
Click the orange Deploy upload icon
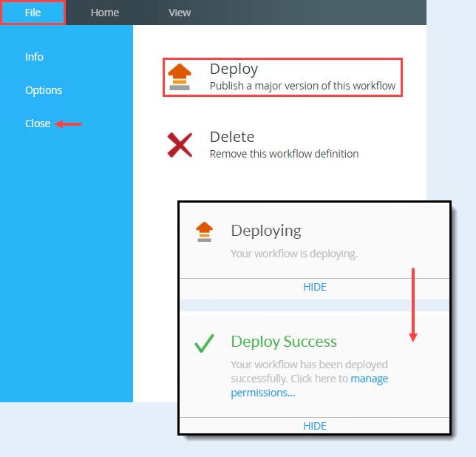(180, 77)
